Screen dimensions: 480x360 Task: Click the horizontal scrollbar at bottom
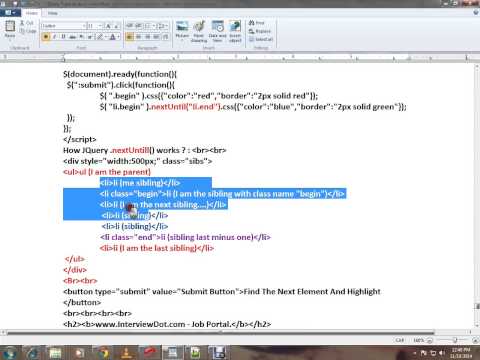220,332
